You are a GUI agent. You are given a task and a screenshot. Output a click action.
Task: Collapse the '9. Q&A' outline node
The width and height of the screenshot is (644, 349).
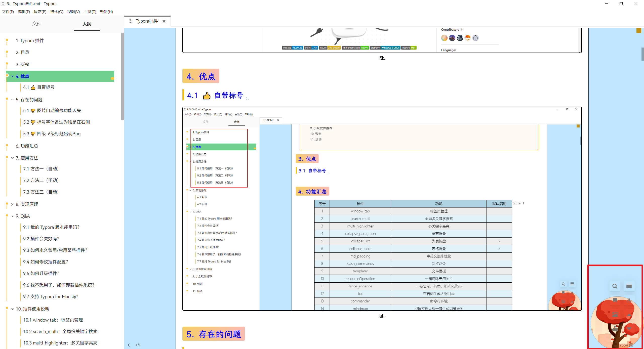pyautogui.click(x=12, y=216)
